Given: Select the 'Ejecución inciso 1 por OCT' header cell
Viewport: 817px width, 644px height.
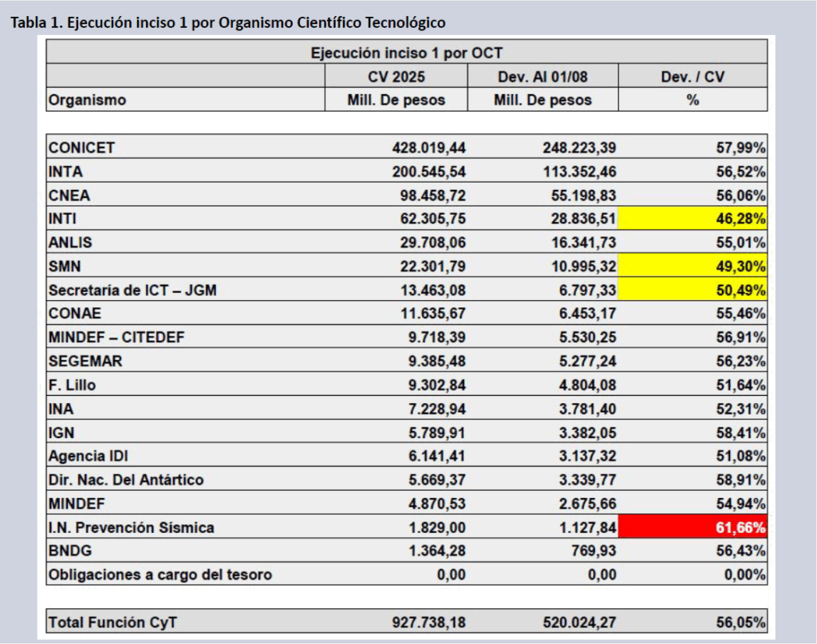Looking at the screenshot, I should pyautogui.click(x=406, y=53).
